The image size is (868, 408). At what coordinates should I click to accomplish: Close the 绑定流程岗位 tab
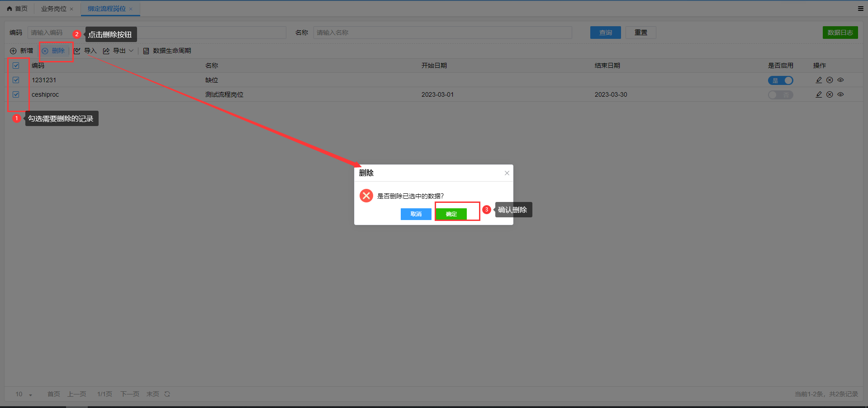[131, 9]
